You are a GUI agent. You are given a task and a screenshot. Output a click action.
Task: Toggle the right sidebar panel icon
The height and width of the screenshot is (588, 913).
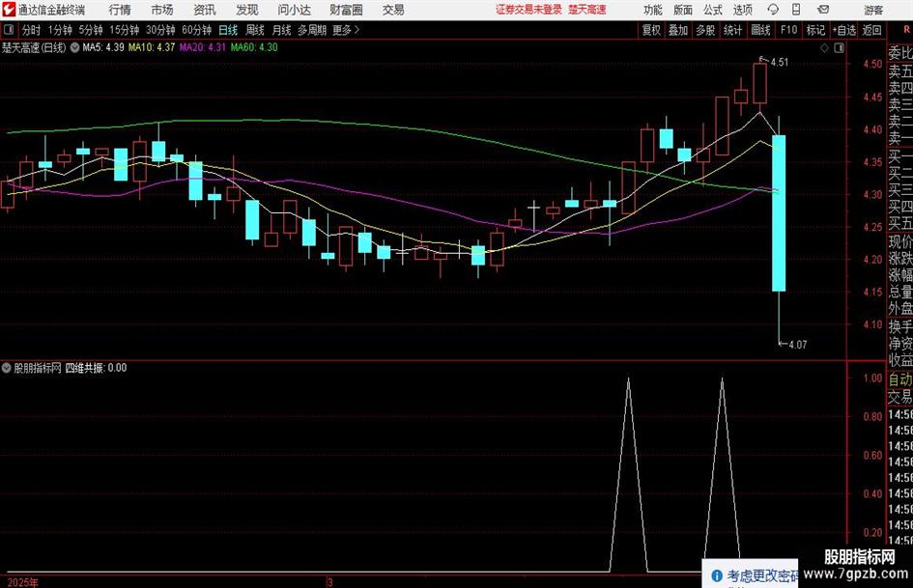[x=839, y=48]
